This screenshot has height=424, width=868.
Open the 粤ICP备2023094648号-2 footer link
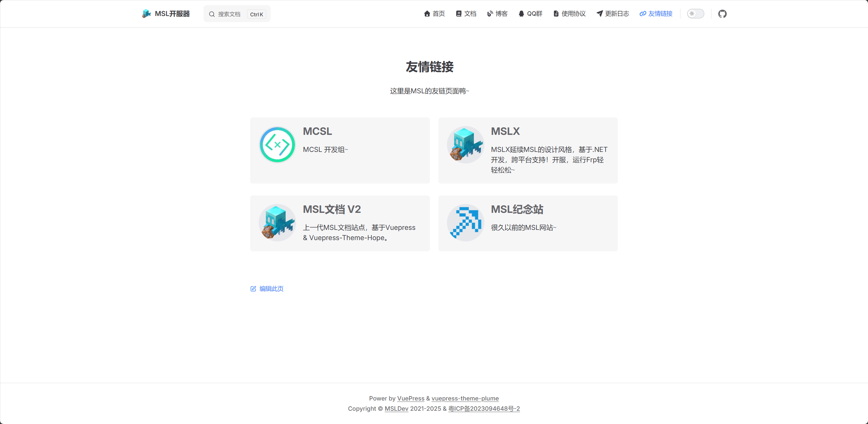[x=484, y=409]
